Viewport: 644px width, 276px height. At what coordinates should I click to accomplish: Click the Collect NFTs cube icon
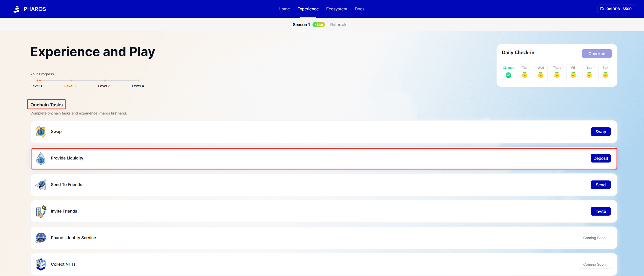(x=41, y=264)
